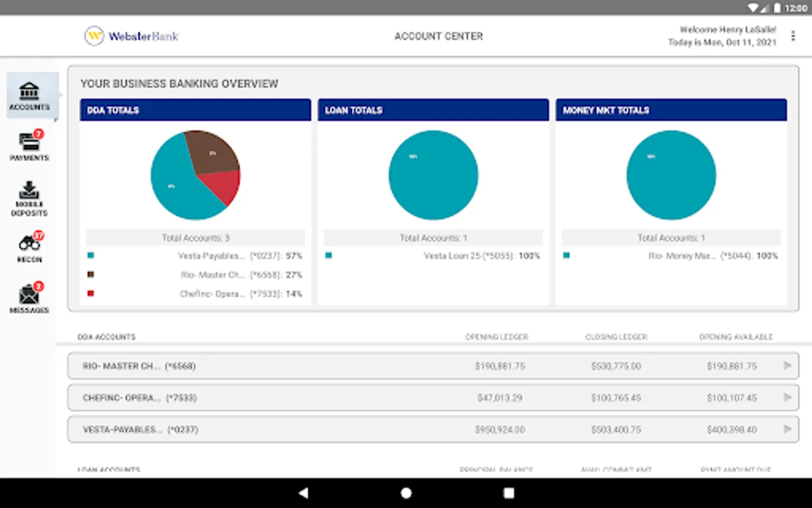The height and width of the screenshot is (508, 812).
Task: Click closing ledger value $100,765.45
Action: click(616, 398)
